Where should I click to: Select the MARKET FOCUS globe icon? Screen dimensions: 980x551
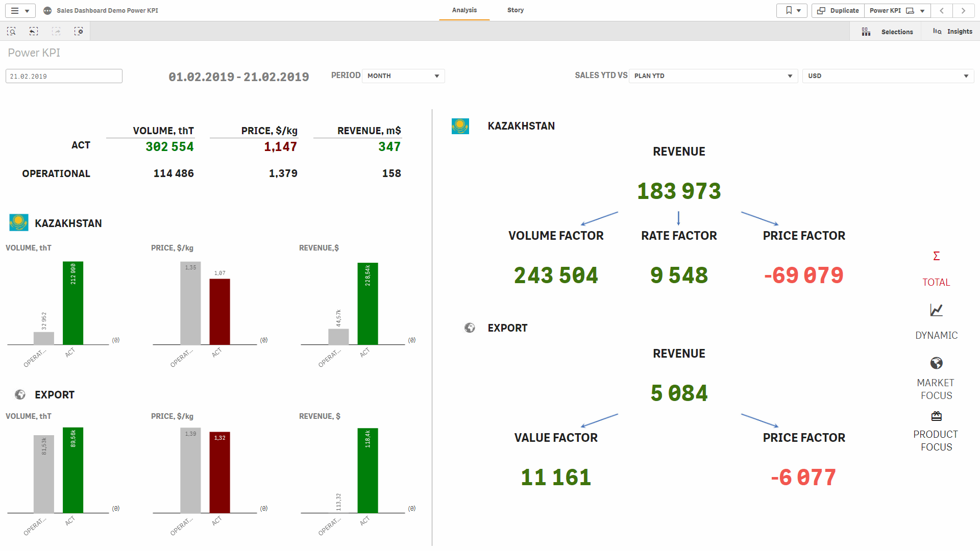click(x=936, y=363)
